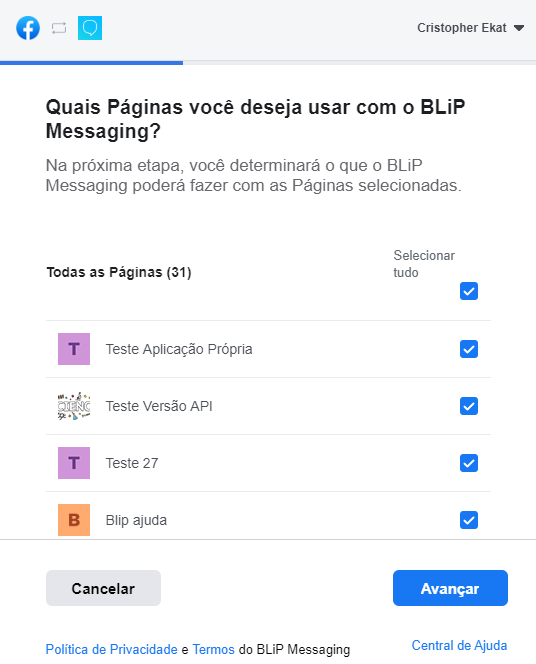Click the blue step progress bar

point(91,63)
